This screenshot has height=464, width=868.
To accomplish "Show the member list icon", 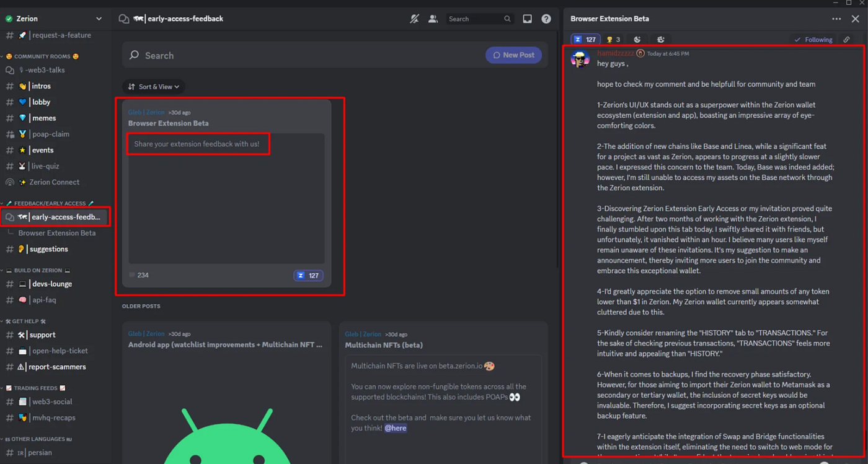I will coord(433,19).
